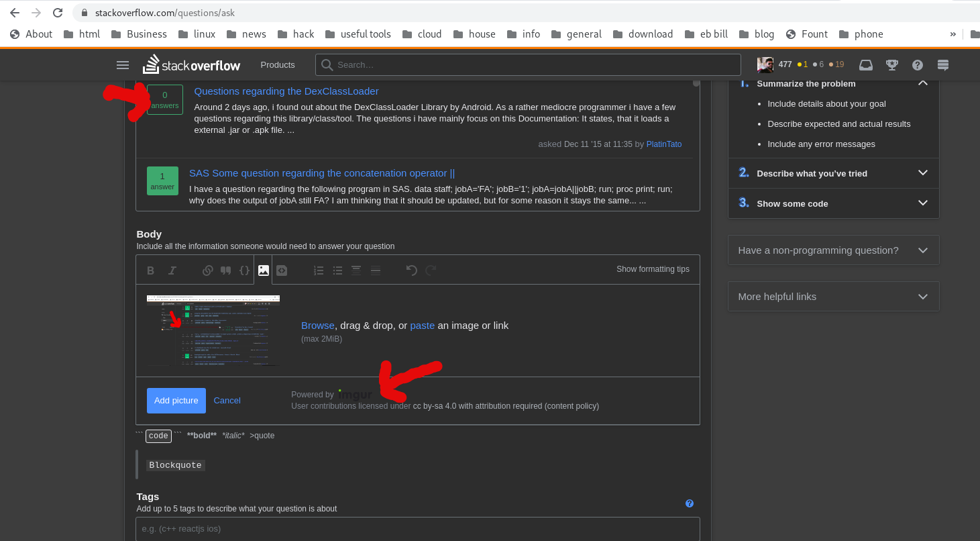Collapse the Summarize the problem section
Viewport: 980px width, 541px height.
pyautogui.click(x=923, y=83)
